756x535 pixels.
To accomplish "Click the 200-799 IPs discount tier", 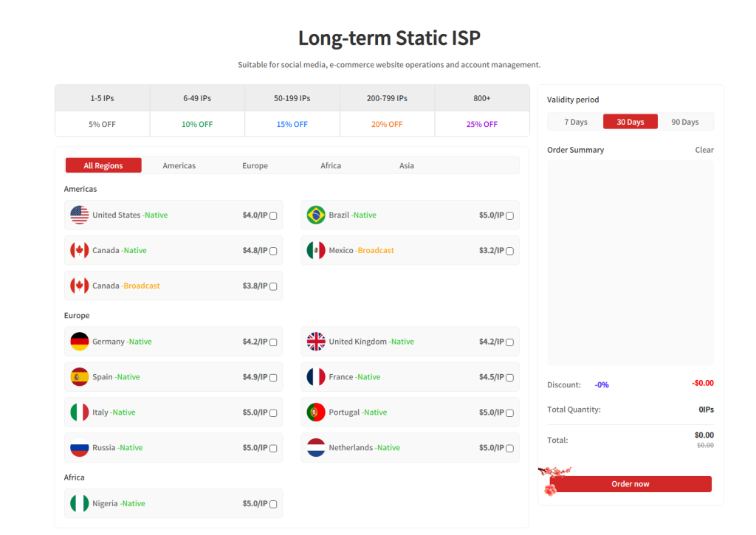I will click(387, 98).
